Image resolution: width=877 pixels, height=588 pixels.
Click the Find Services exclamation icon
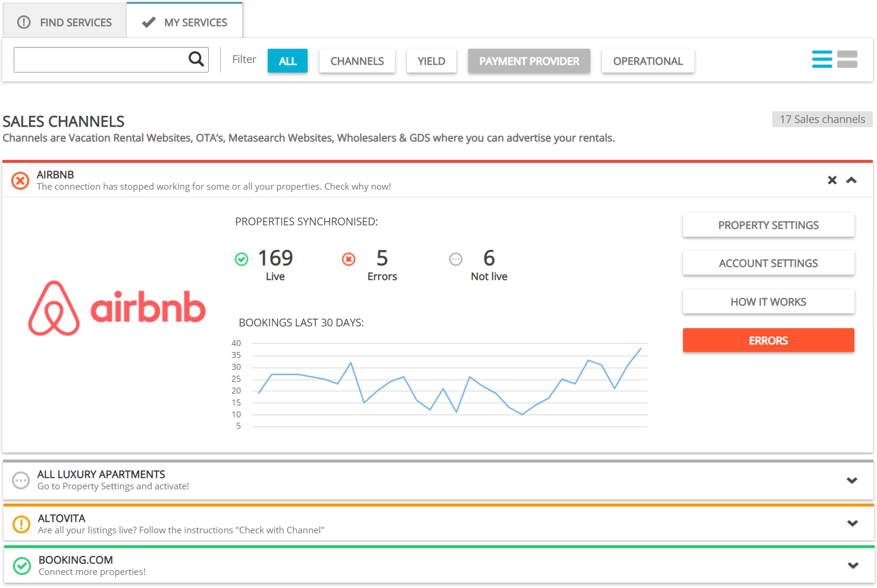[24, 22]
